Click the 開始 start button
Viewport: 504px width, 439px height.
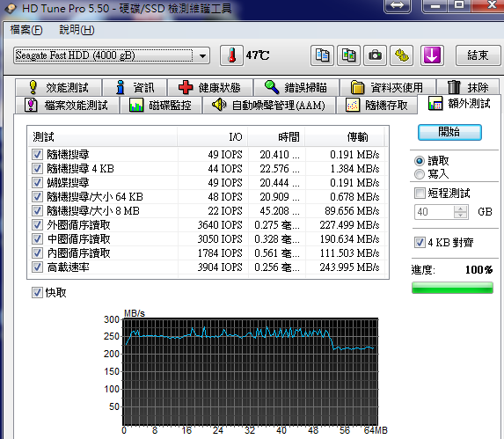(x=449, y=132)
